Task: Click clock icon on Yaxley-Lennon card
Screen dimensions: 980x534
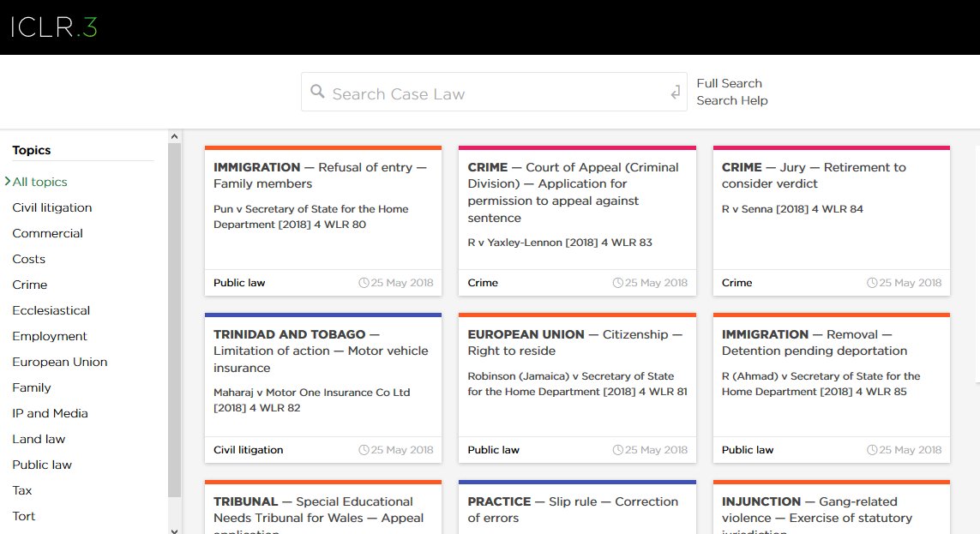Action: (x=618, y=283)
